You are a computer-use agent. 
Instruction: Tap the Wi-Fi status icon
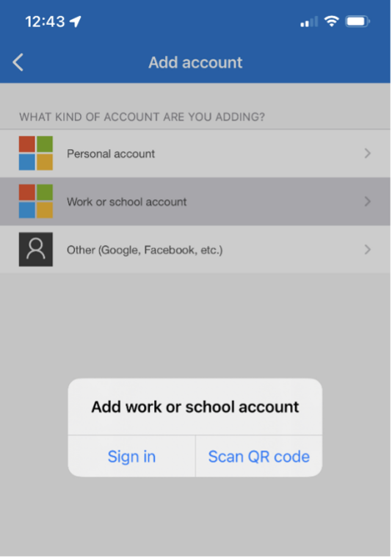332,21
